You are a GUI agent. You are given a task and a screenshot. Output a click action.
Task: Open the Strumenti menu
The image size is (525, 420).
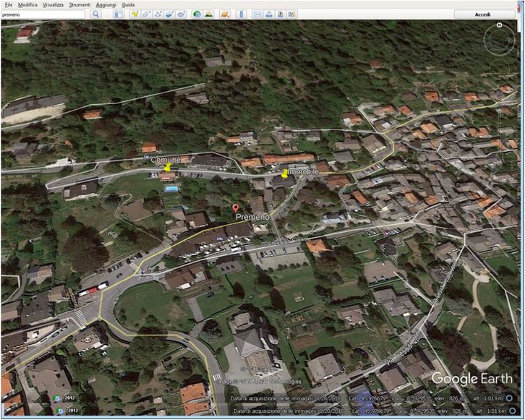pyautogui.click(x=80, y=4)
